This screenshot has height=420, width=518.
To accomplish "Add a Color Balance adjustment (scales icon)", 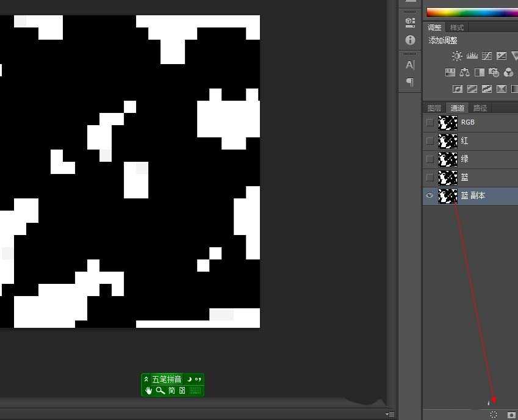I will coord(465,73).
